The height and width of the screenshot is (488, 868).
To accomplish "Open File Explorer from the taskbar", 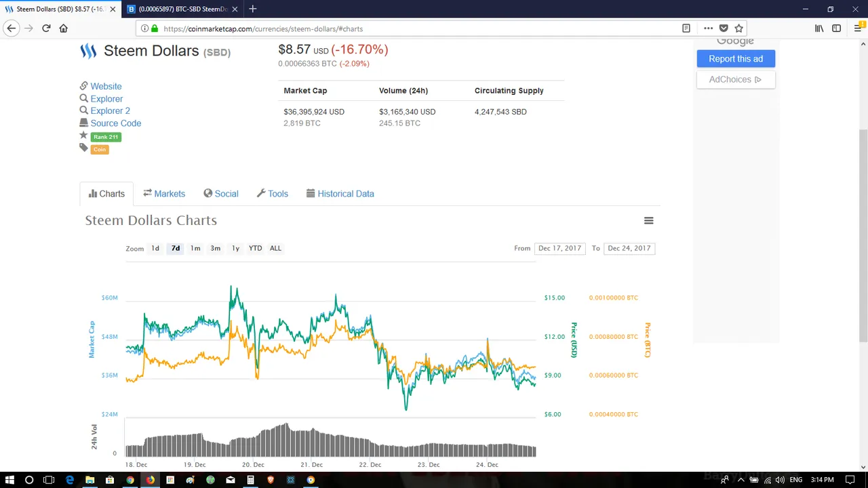I will coord(90,480).
